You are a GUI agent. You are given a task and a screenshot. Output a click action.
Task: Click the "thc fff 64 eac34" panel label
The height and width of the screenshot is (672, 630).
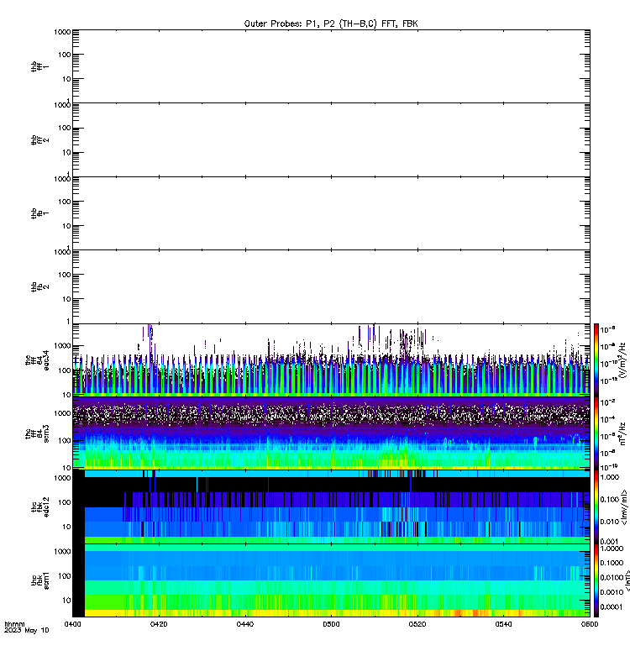pos(37,360)
